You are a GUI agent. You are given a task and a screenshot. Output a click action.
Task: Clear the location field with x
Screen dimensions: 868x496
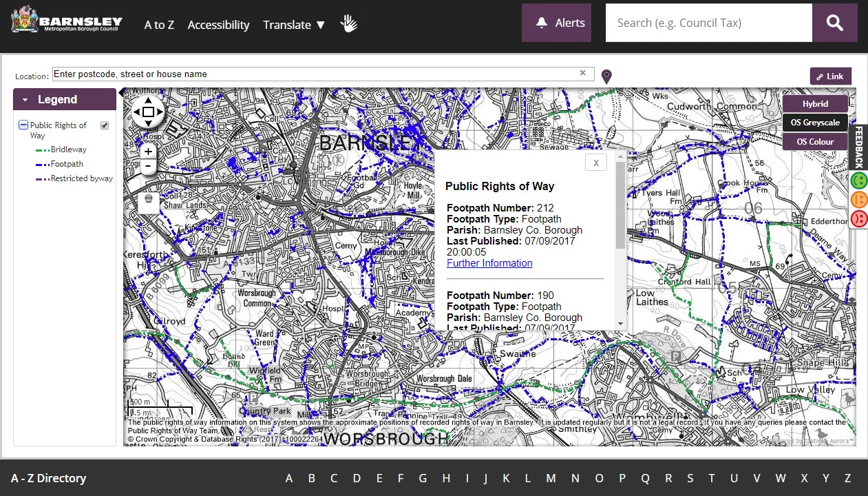coord(583,73)
